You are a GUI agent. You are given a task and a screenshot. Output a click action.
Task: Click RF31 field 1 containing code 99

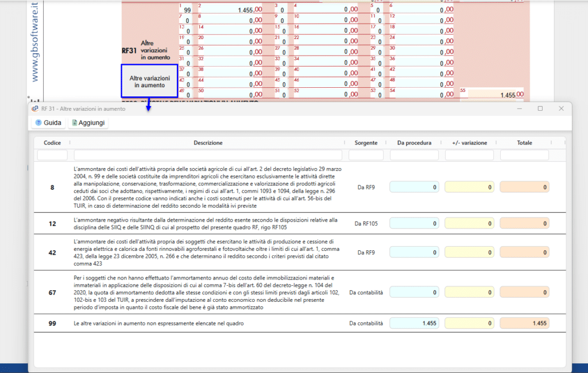click(185, 9)
